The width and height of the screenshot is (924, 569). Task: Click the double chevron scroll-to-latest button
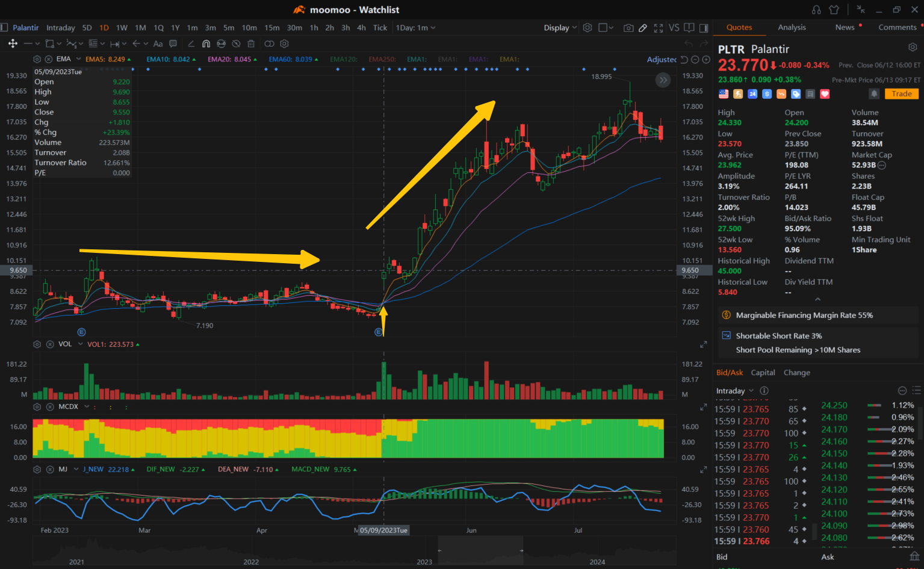(663, 79)
